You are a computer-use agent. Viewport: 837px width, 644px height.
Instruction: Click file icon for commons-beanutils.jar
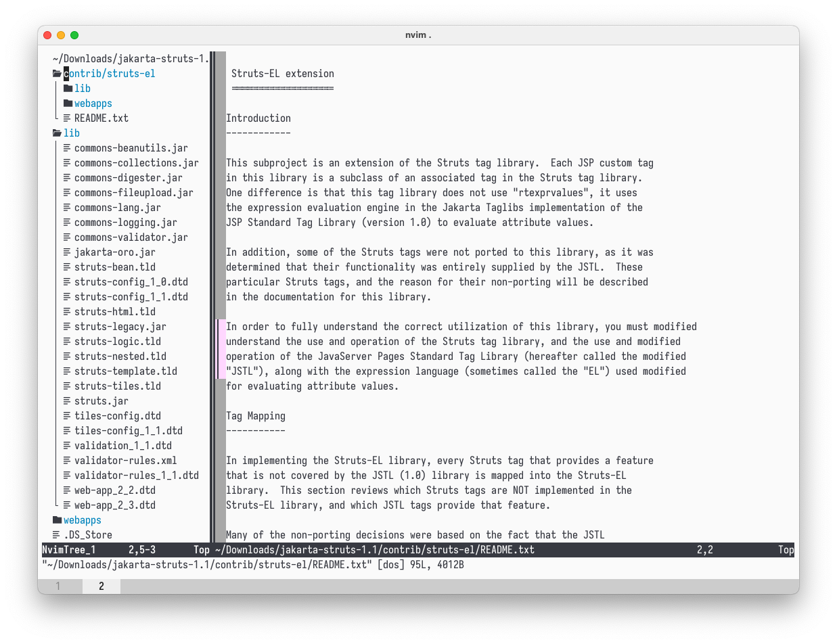click(67, 148)
